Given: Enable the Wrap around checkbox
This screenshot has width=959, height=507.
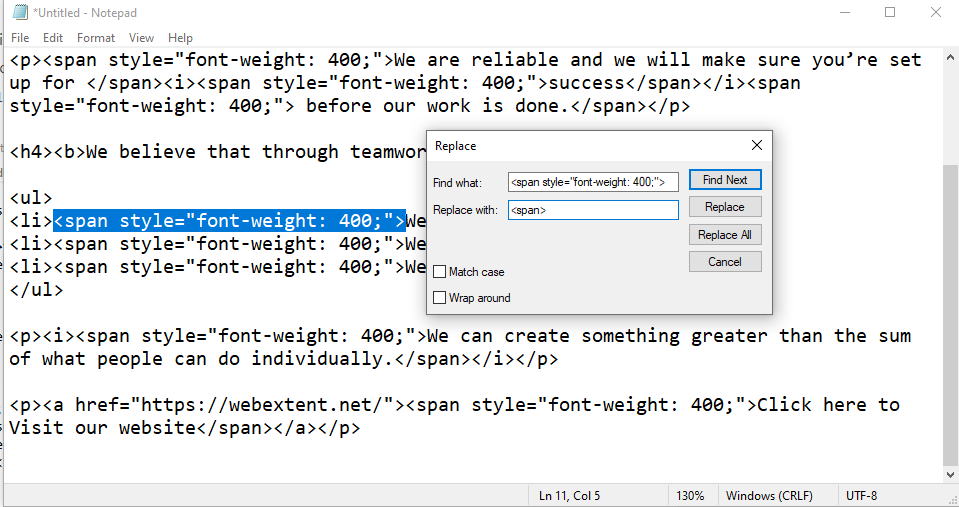Looking at the screenshot, I should (439, 298).
